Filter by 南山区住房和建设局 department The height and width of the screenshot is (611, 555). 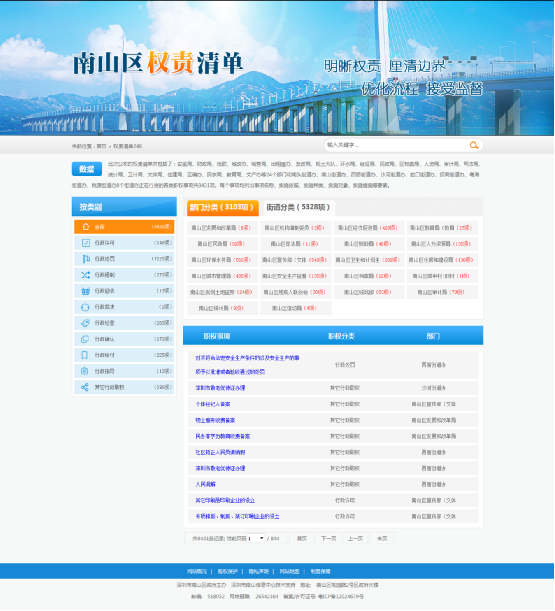442,260
